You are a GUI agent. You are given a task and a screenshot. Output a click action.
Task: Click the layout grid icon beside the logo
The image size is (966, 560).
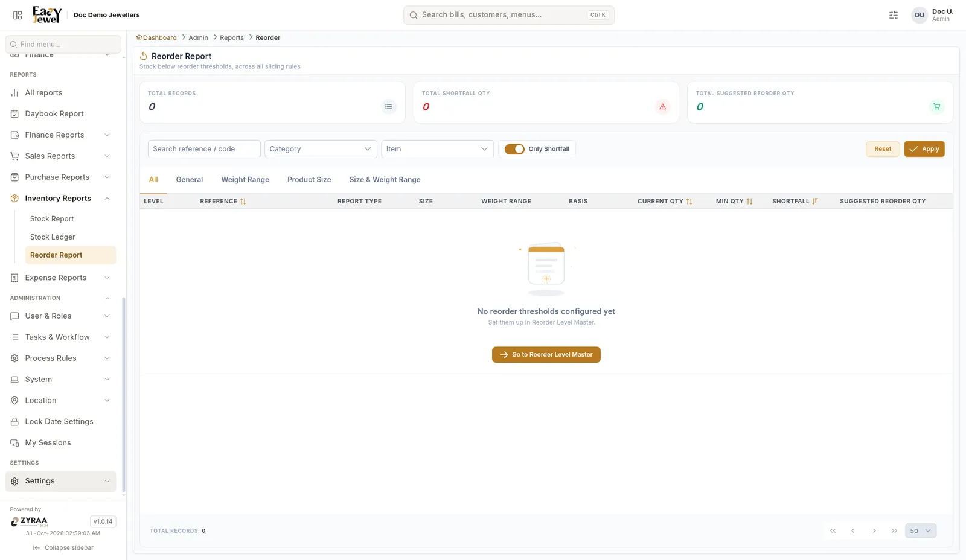point(18,15)
